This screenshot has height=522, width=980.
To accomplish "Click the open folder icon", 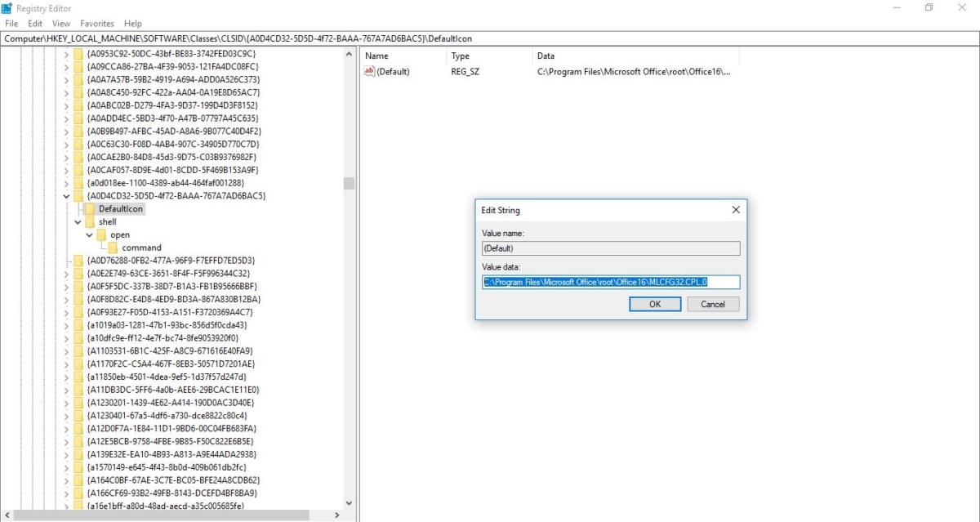I will (x=100, y=234).
